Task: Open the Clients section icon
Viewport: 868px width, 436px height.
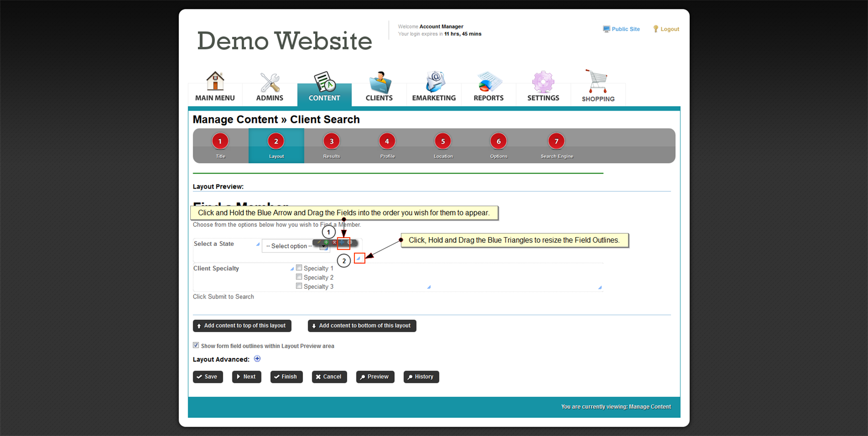Action: [379, 83]
